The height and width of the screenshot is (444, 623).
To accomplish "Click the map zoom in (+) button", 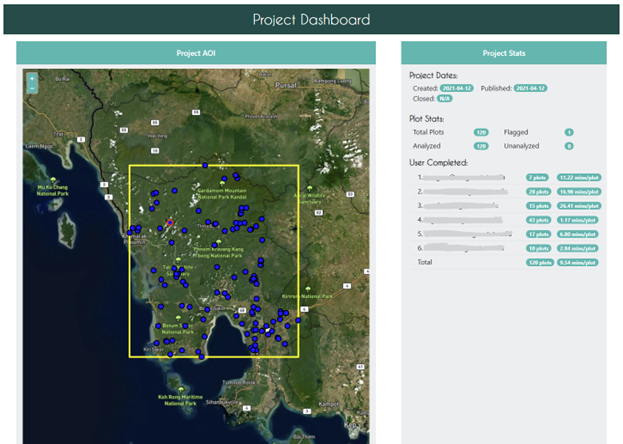I will [x=32, y=78].
